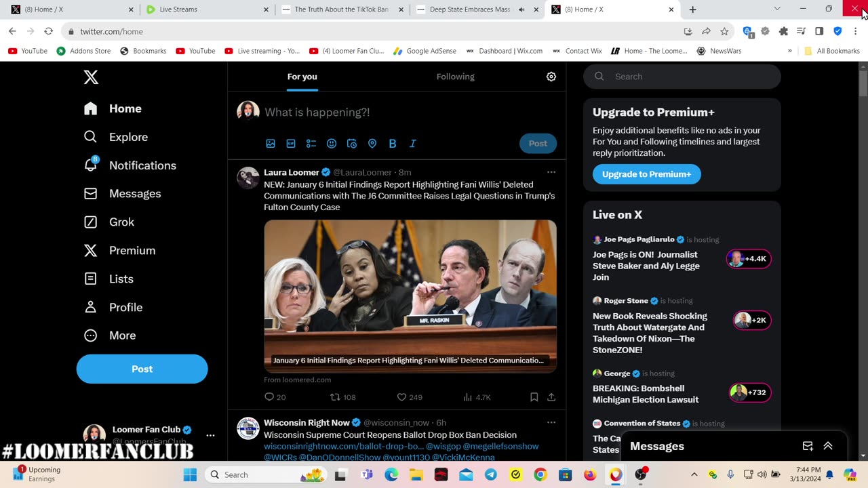Open Lists in the sidebar
Screen dimensions: 868x488
108,279
